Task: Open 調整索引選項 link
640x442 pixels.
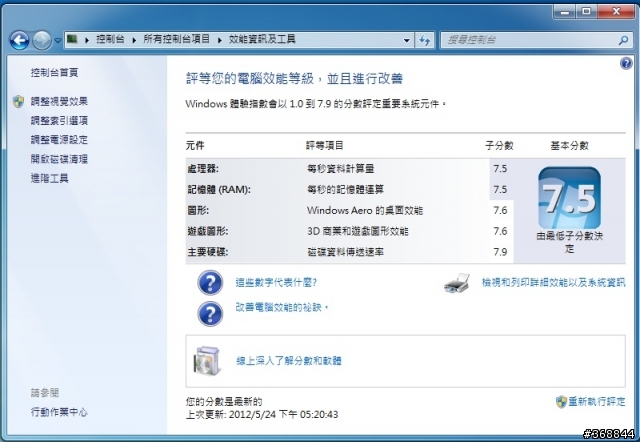Action: (x=59, y=120)
